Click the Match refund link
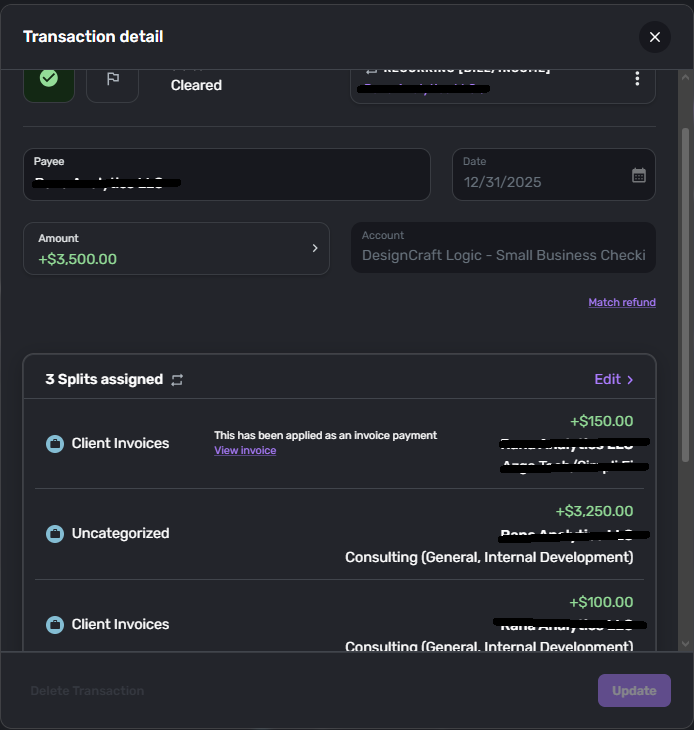 (622, 302)
